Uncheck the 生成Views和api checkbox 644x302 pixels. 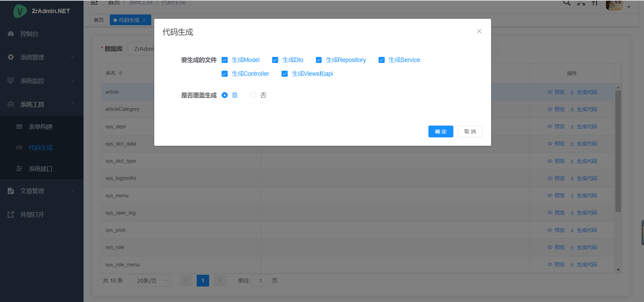285,74
